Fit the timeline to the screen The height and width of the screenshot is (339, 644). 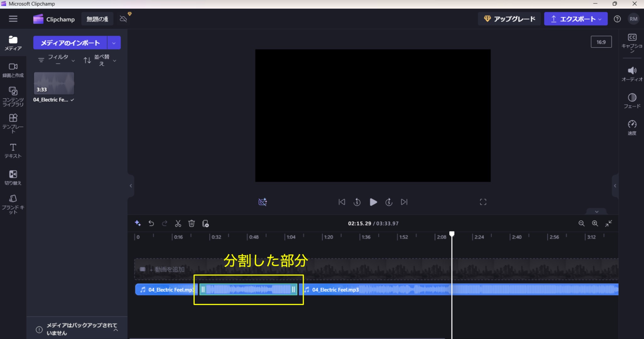[x=609, y=223]
